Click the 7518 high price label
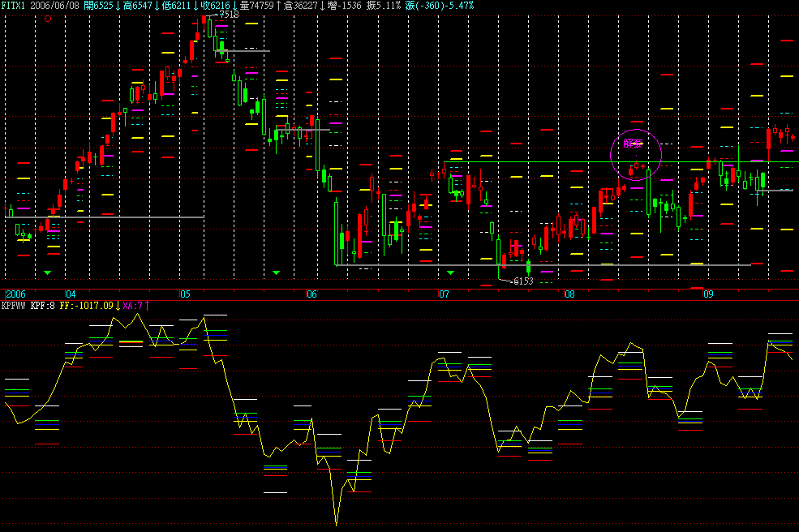 click(x=229, y=15)
